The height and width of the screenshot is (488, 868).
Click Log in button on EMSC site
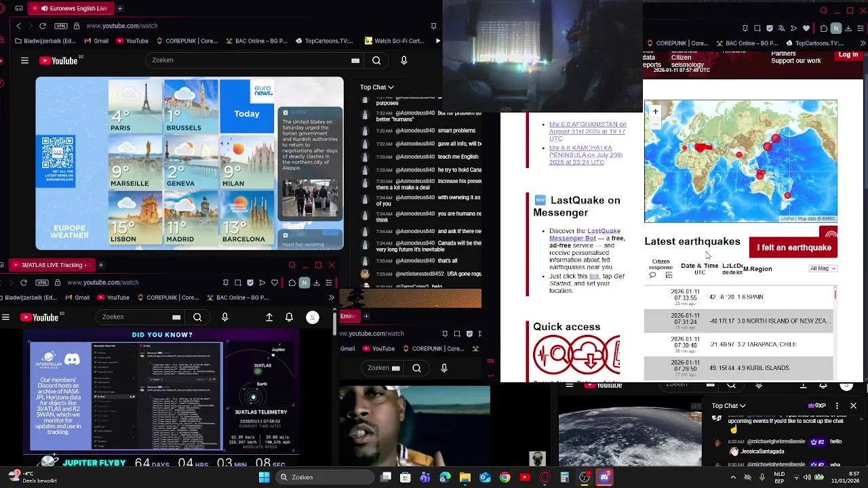(848, 55)
